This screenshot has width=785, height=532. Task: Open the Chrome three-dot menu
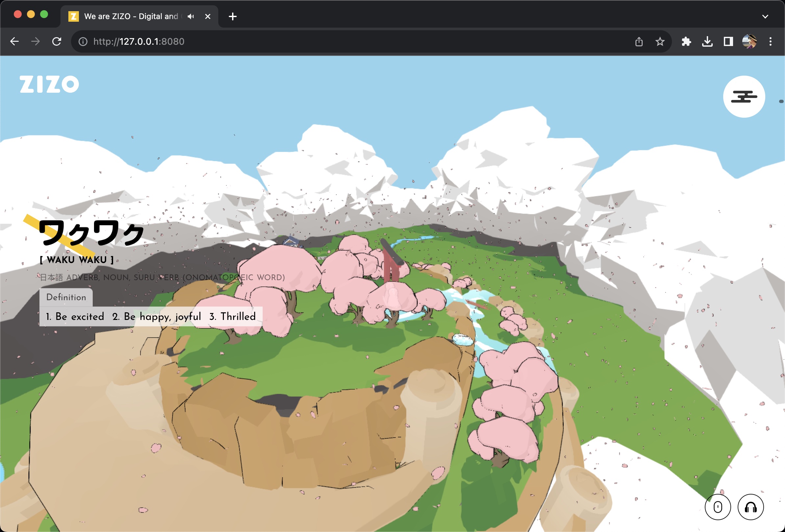tap(770, 41)
